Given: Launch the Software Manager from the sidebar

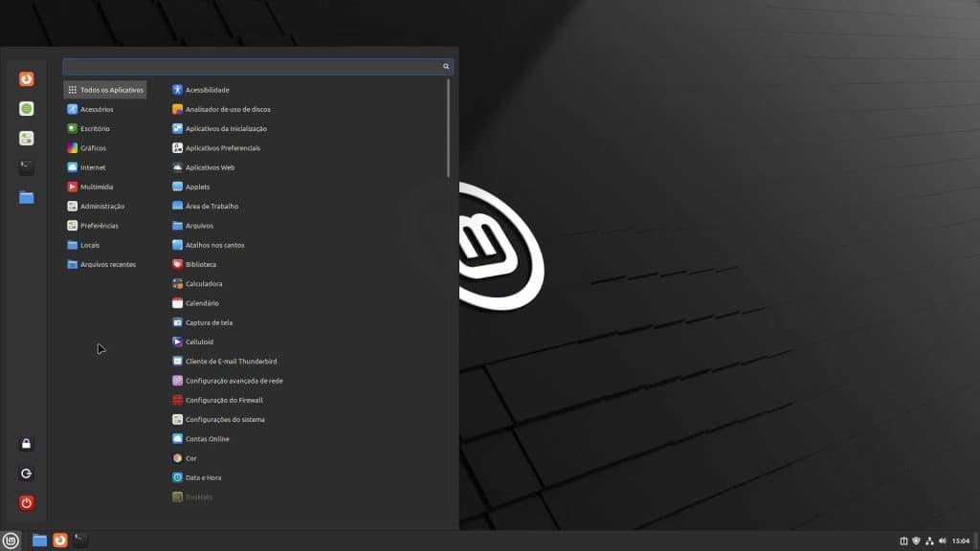Looking at the screenshot, I should 26,108.
